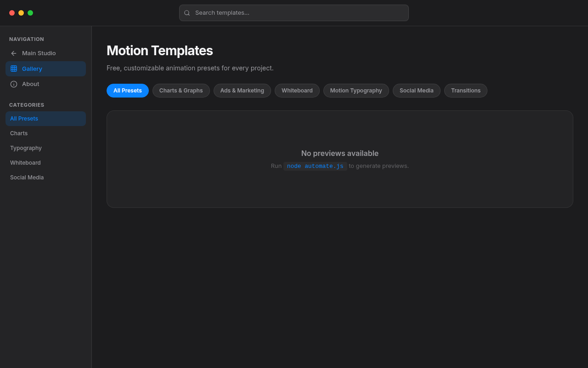Viewport: 588px width, 368px height.
Task: Filter by Ads & Marketing
Action: (x=242, y=91)
